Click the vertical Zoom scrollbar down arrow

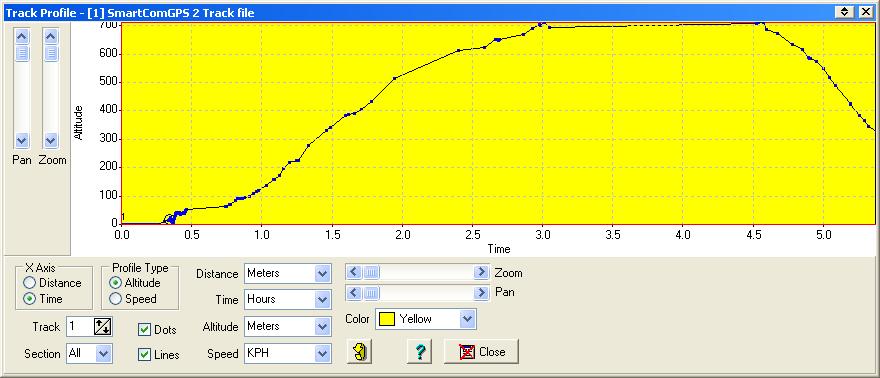51,140
